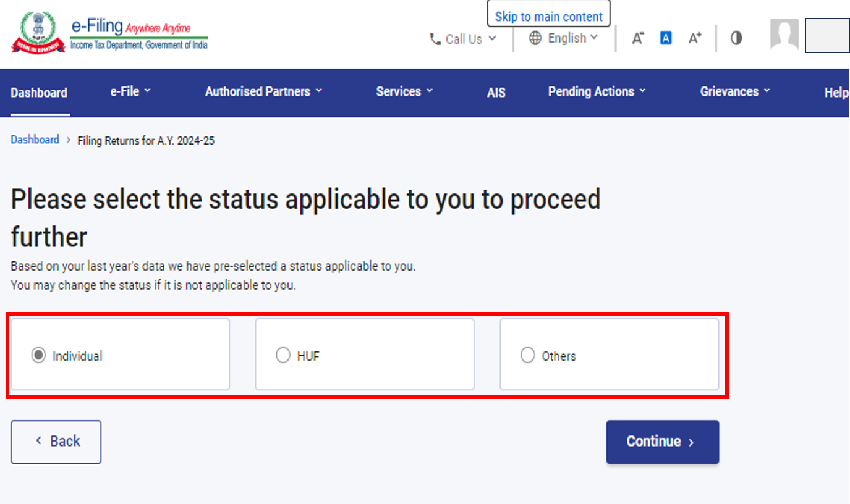Click the Call Us phone icon
Image resolution: width=850 pixels, height=504 pixels.
[x=435, y=39]
